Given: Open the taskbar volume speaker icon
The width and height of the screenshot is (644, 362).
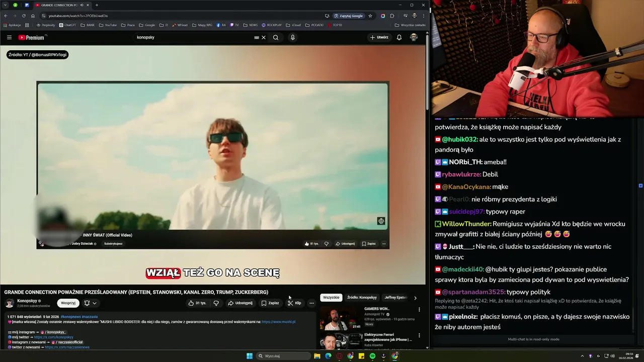Looking at the screenshot, I should [612, 356].
